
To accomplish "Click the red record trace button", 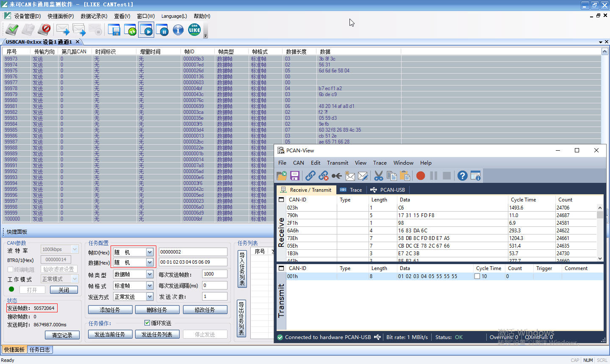I will [x=421, y=176].
